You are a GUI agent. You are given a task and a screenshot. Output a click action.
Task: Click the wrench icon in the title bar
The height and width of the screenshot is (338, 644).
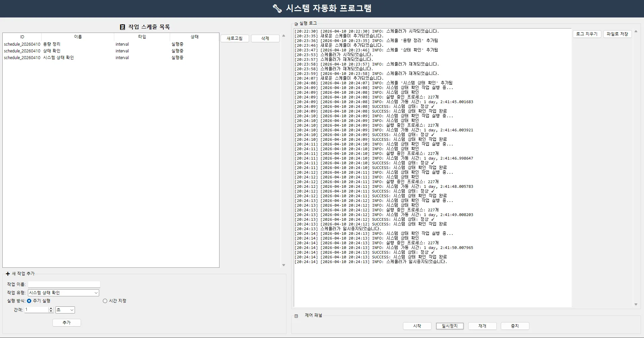pos(277,8)
